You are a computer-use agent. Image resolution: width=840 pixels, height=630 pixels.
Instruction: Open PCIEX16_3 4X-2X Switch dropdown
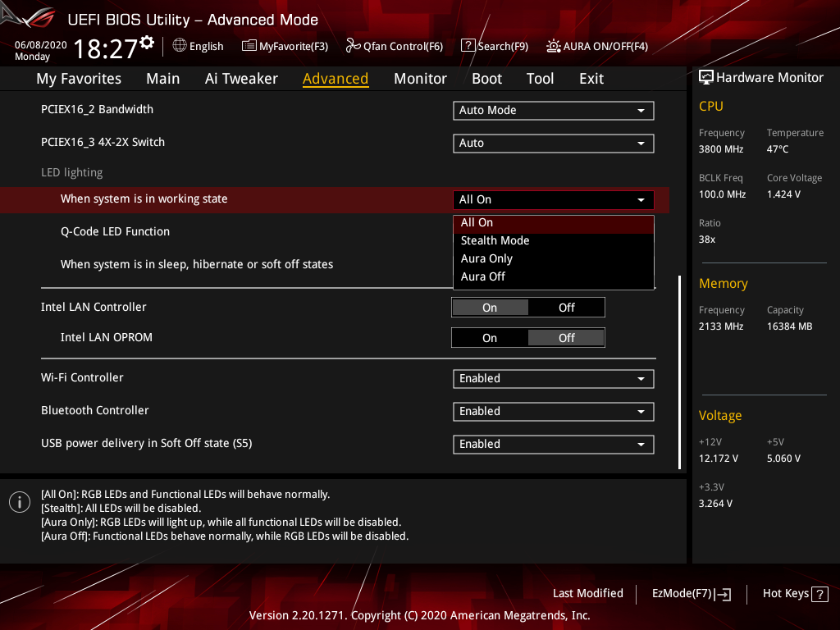554,143
